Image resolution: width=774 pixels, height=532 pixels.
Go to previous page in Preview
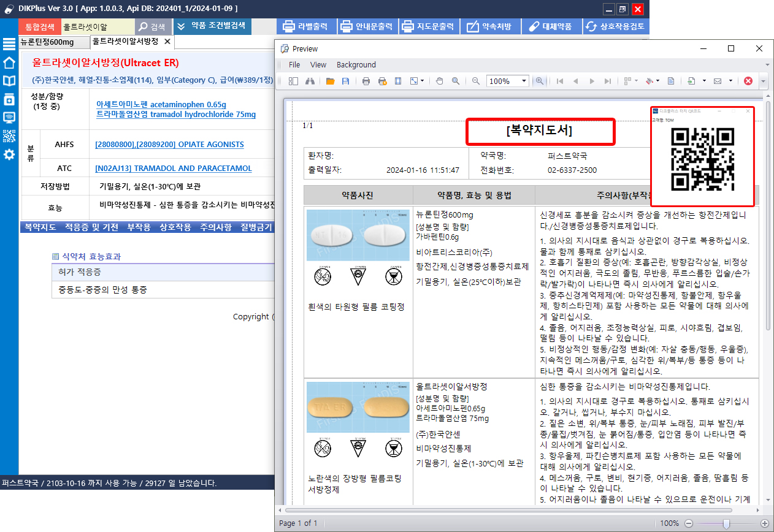(x=575, y=81)
